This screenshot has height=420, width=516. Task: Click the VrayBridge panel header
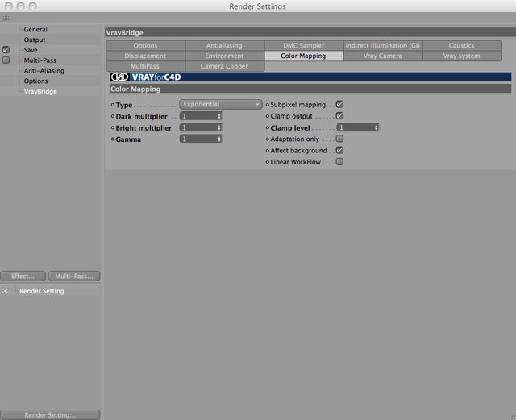click(310, 32)
